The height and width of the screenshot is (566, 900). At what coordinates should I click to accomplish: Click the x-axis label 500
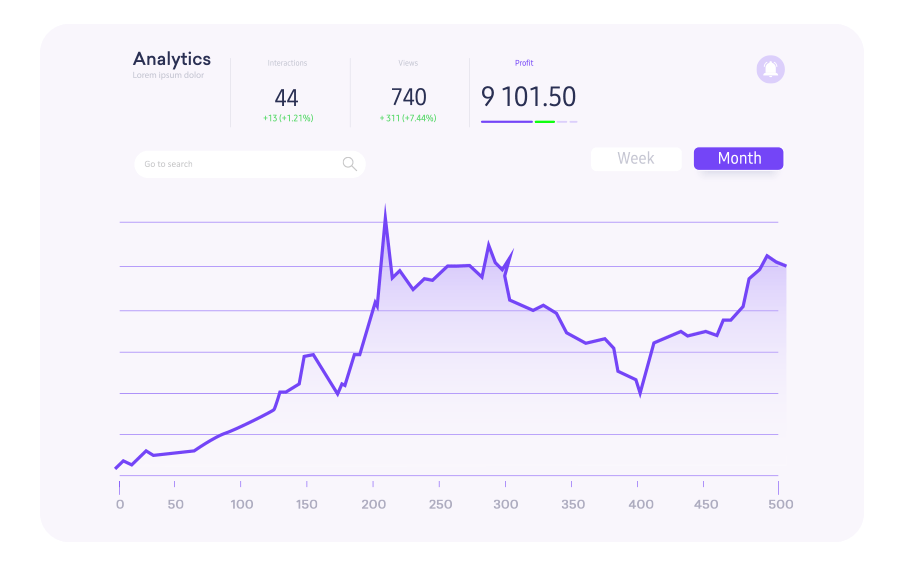pyautogui.click(x=781, y=505)
